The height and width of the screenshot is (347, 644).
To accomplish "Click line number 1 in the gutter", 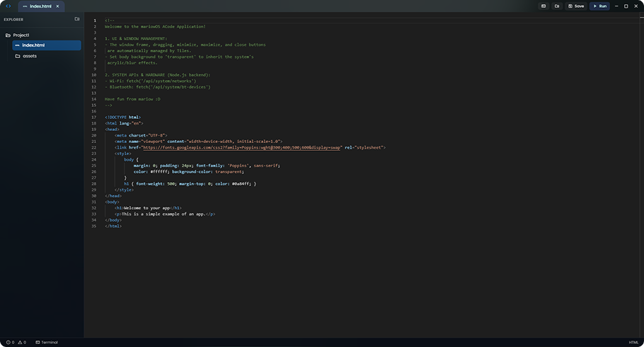I will [94, 21].
